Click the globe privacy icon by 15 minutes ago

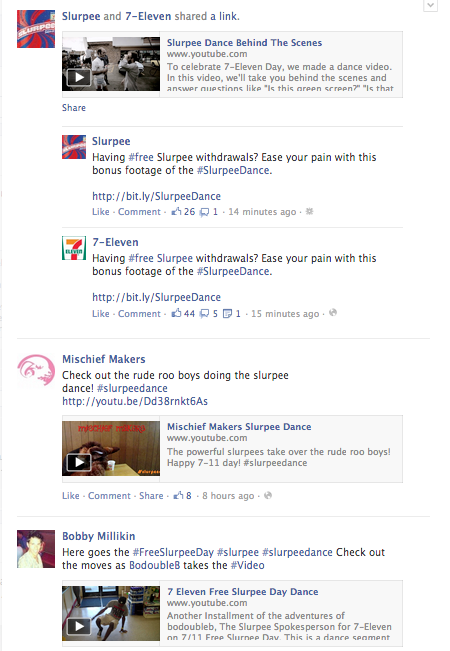pyautogui.click(x=333, y=313)
